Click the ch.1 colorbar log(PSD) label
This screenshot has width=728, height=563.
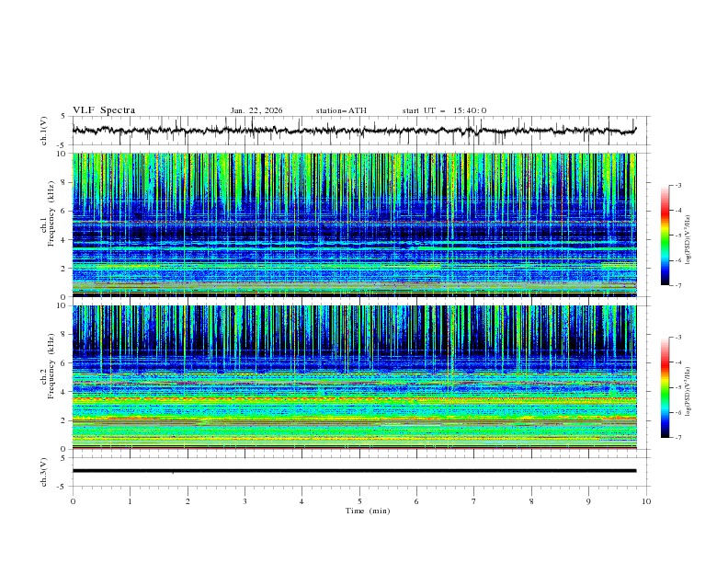[x=688, y=240]
